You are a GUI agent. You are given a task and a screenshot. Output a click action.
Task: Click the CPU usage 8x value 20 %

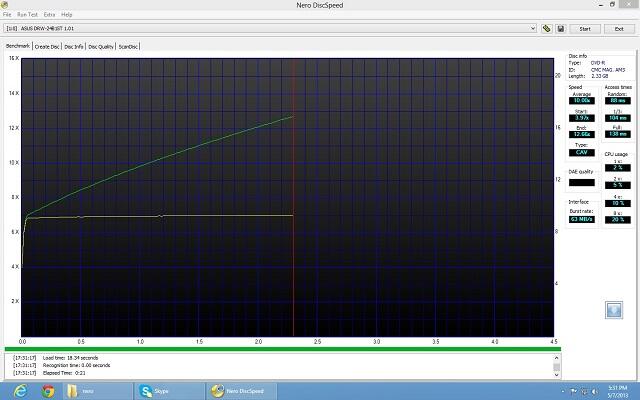coord(618,219)
